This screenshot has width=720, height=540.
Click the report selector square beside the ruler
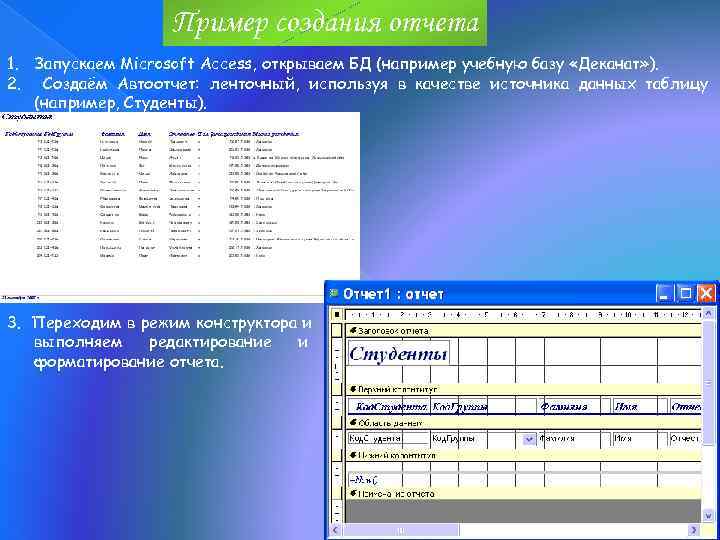pyautogui.click(x=337, y=315)
